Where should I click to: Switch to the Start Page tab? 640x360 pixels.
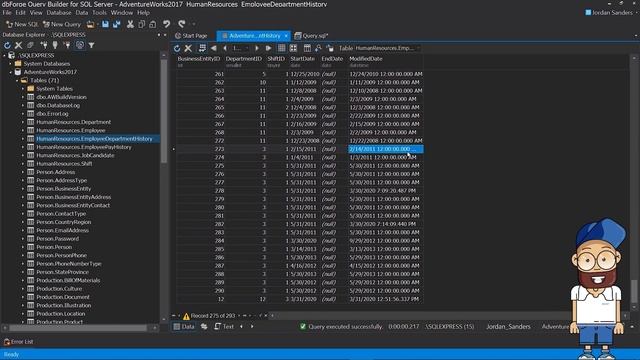191,36
